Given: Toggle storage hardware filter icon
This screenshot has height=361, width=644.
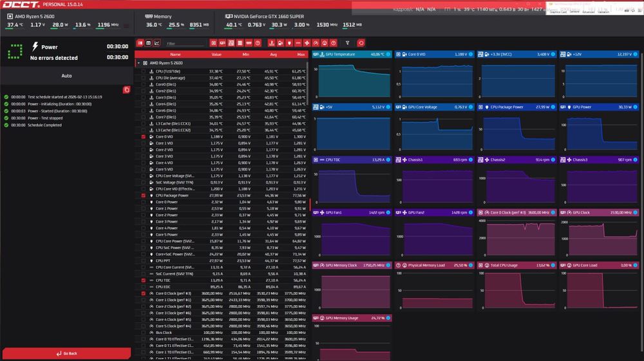Looking at the screenshot, I should pos(240,43).
